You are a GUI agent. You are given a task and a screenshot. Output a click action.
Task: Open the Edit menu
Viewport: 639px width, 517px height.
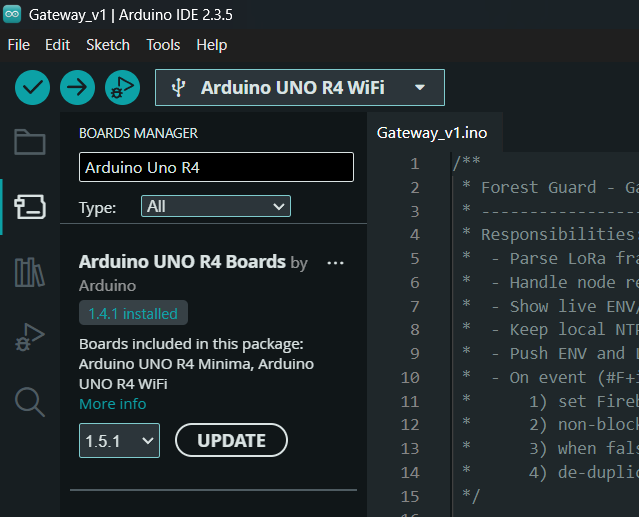point(57,45)
